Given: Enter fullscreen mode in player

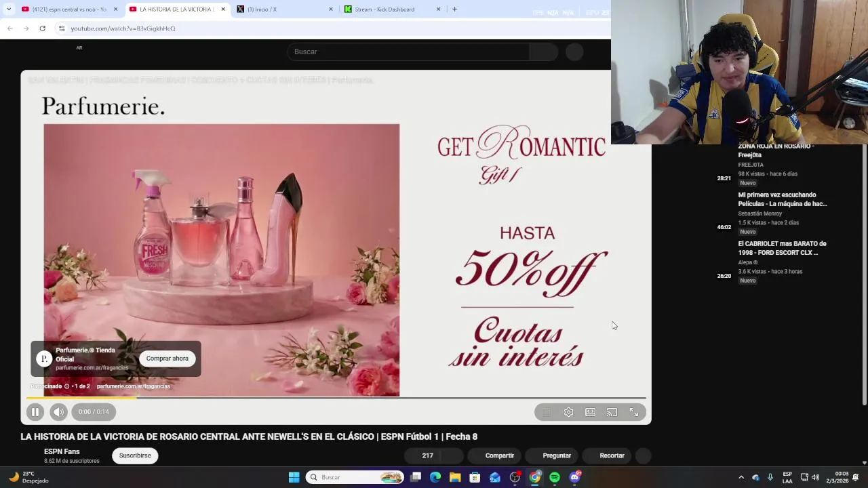Looking at the screenshot, I should pyautogui.click(x=633, y=412).
